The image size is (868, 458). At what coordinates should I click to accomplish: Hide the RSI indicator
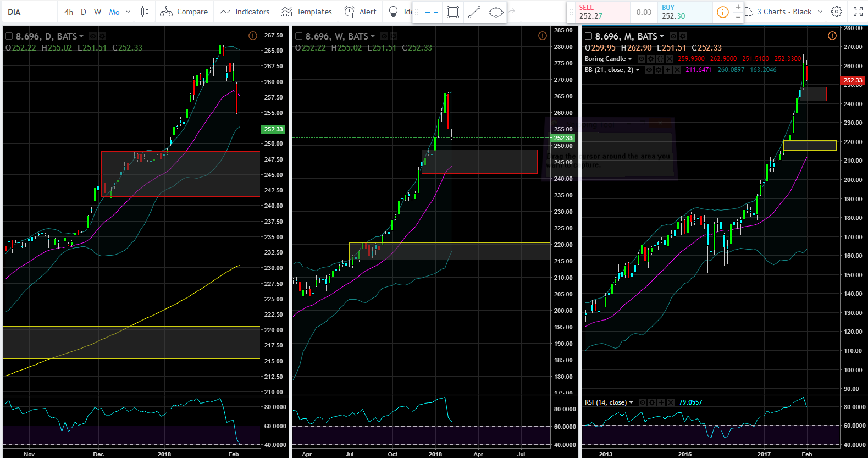642,402
